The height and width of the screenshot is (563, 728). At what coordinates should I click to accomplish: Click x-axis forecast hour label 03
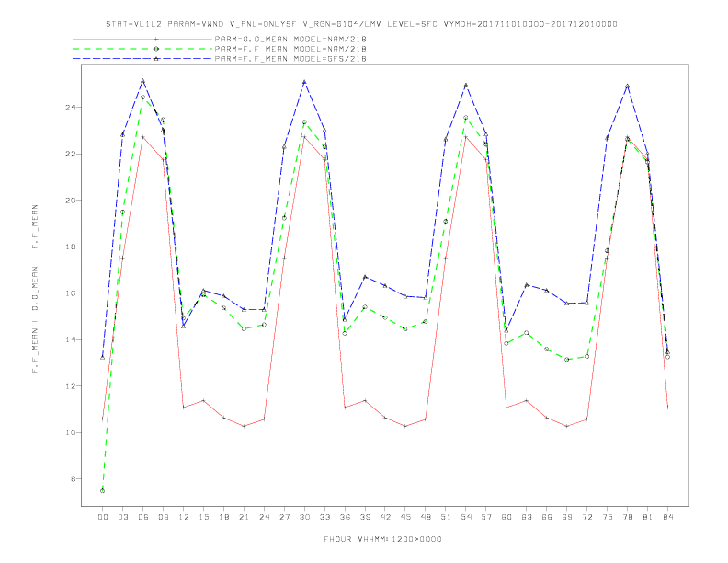[122, 517]
